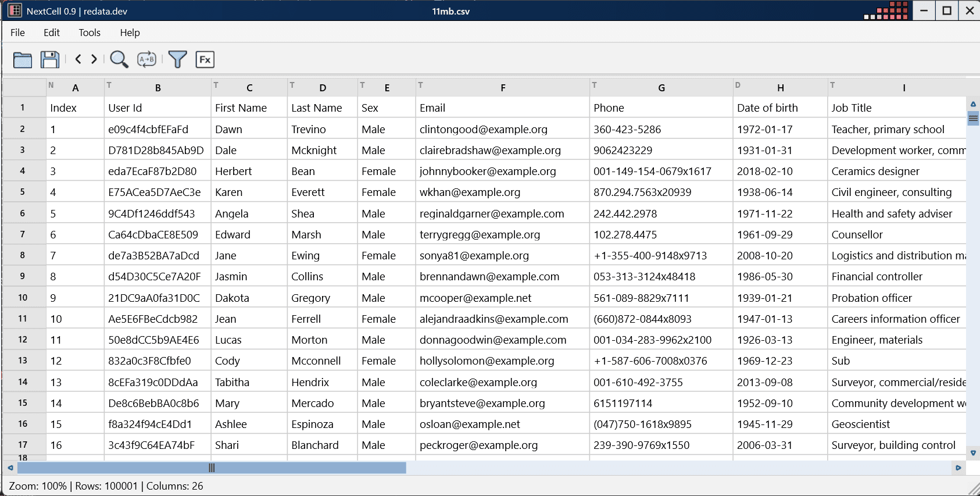Click the horizontal scrollbar thumb

point(212,468)
